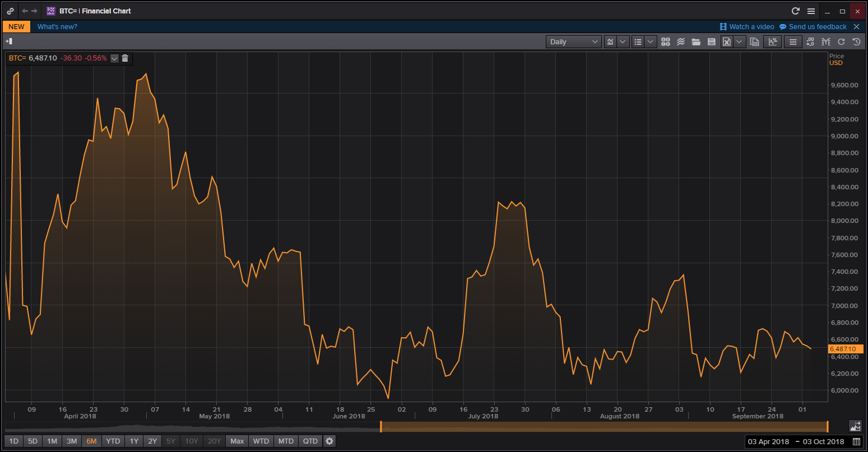Open saved chart via folder icon
Viewport: 868px width, 452px height.
pos(696,42)
